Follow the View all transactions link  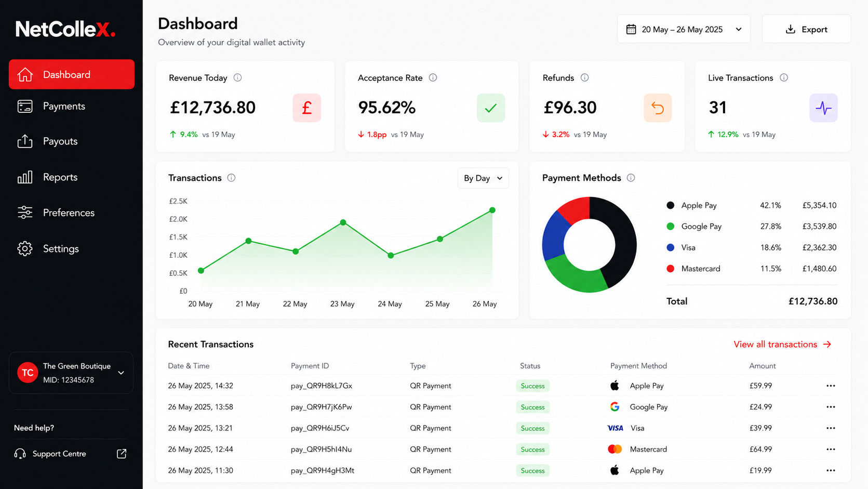click(x=782, y=344)
